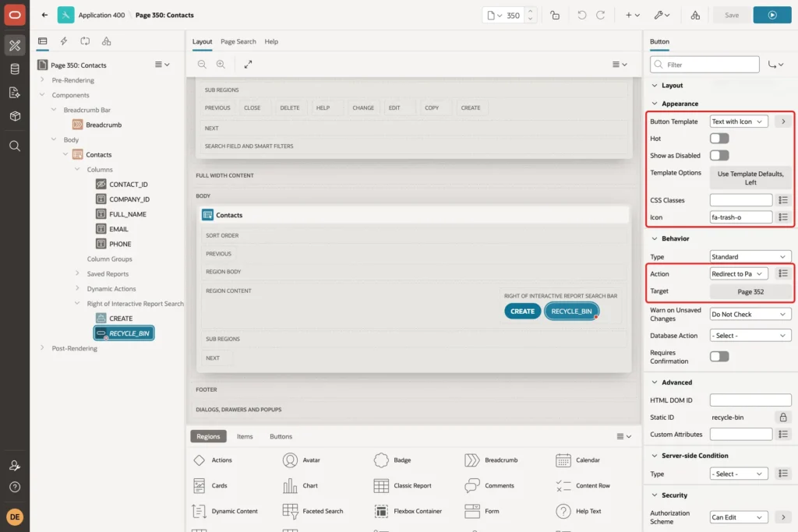
Task: Select Breadcrumb region in tree
Action: coord(97,125)
